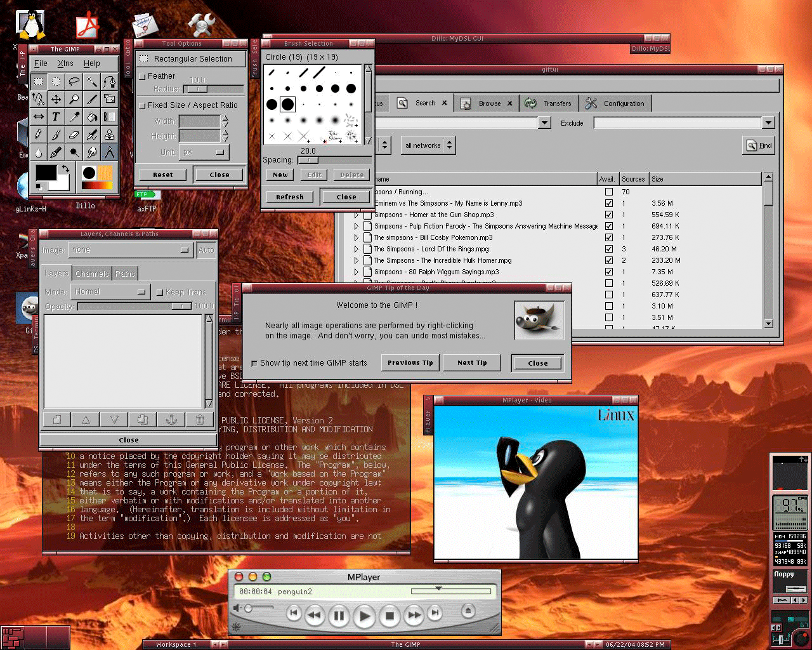Uncheck Avail box for Bill Cosby Pokemon
Viewport: 812px width, 650px height.
coord(609,237)
